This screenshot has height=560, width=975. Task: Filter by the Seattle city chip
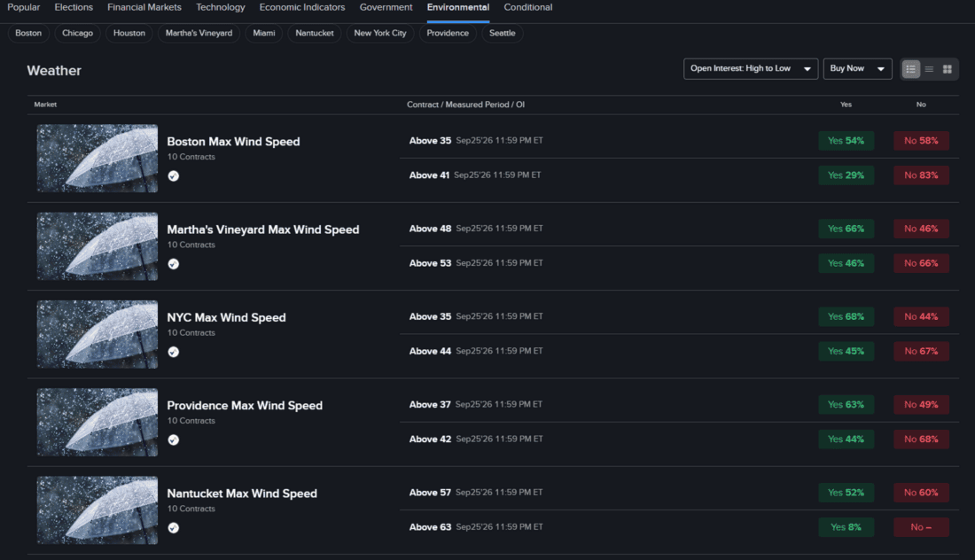[x=502, y=33]
